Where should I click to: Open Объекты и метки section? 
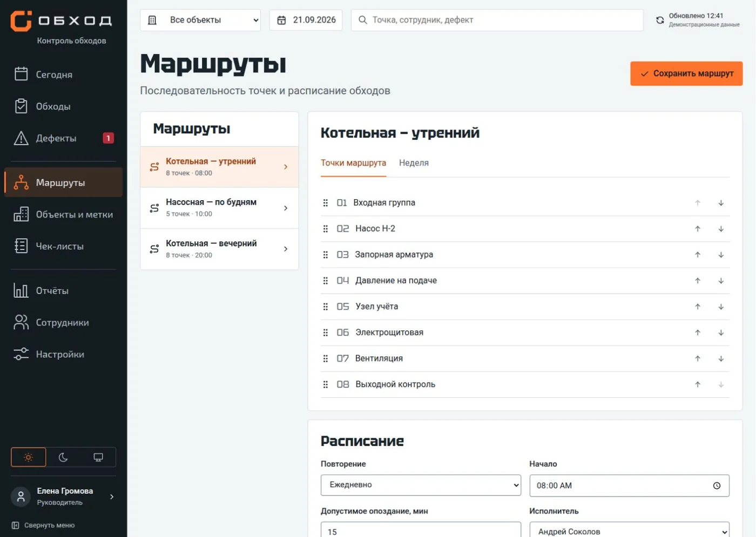point(63,214)
